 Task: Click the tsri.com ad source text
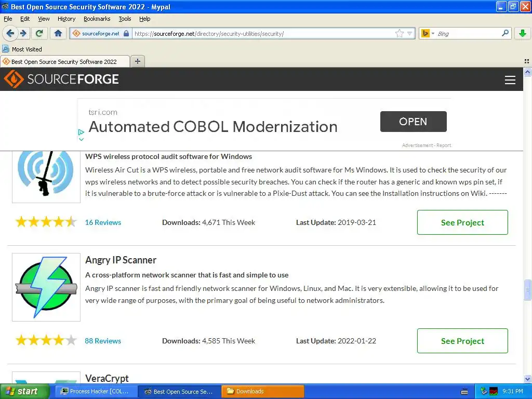click(103, 112)
